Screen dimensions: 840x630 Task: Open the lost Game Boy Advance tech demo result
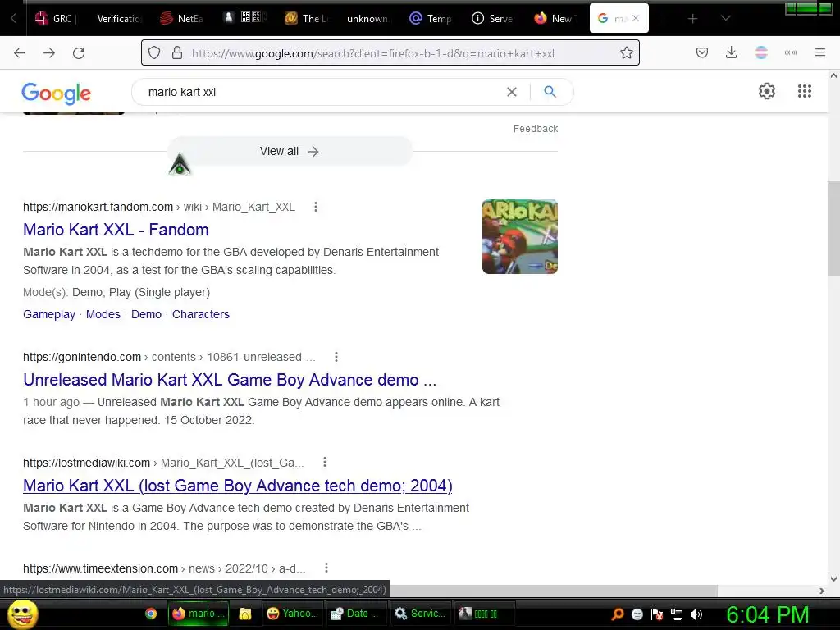tap(238, 486)
